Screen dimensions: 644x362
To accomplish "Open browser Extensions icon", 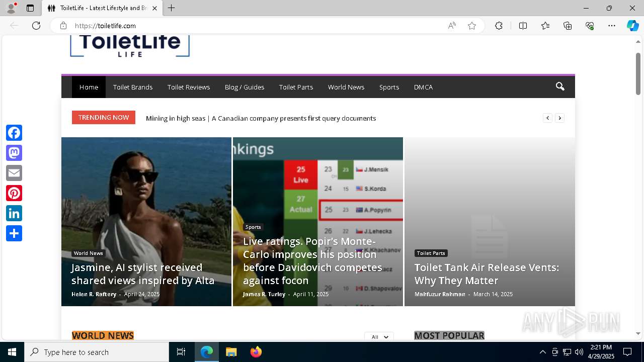I will [499, 26].
